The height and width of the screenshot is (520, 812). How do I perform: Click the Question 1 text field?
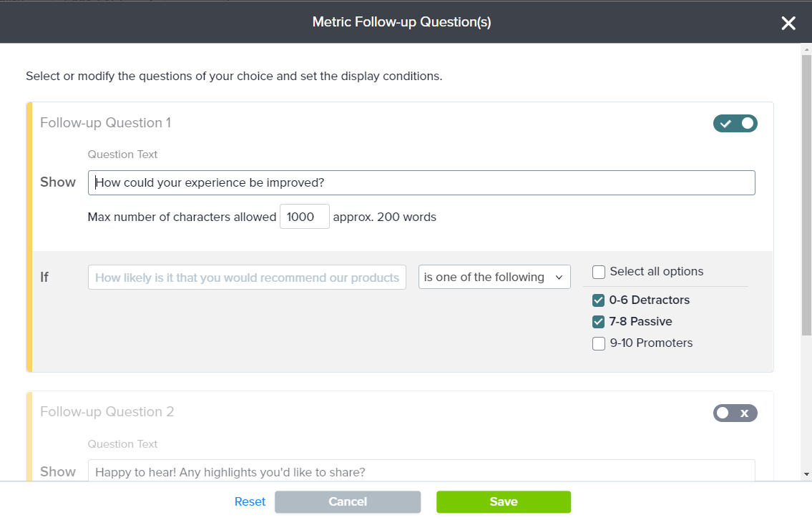click(421, 182)
